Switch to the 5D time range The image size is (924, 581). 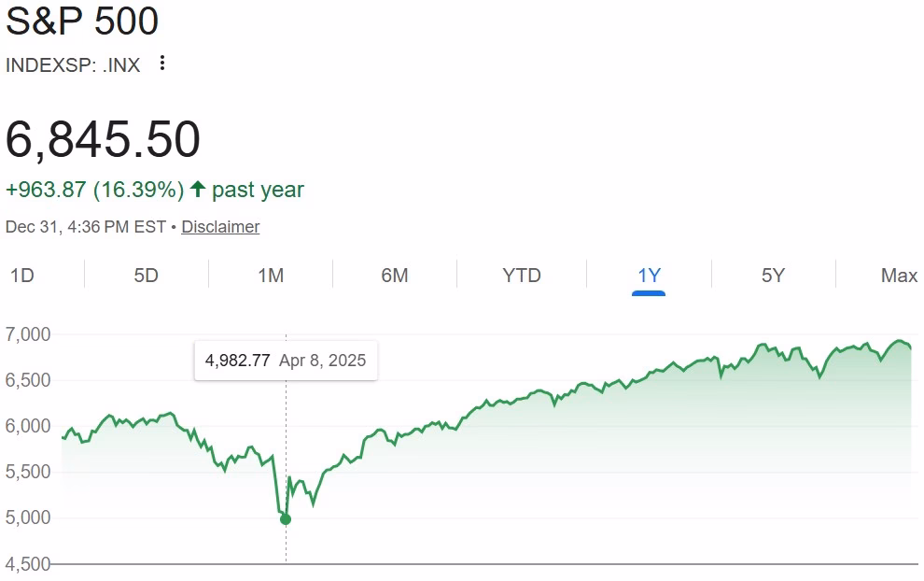145,276
